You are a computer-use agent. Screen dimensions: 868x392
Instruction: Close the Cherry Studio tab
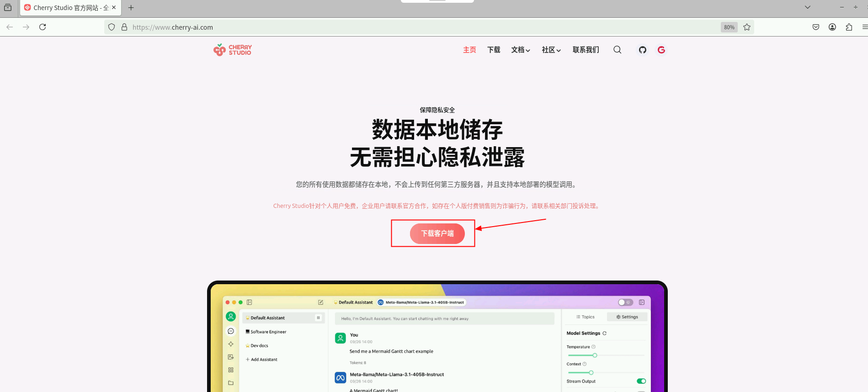(x=114, y=8)
